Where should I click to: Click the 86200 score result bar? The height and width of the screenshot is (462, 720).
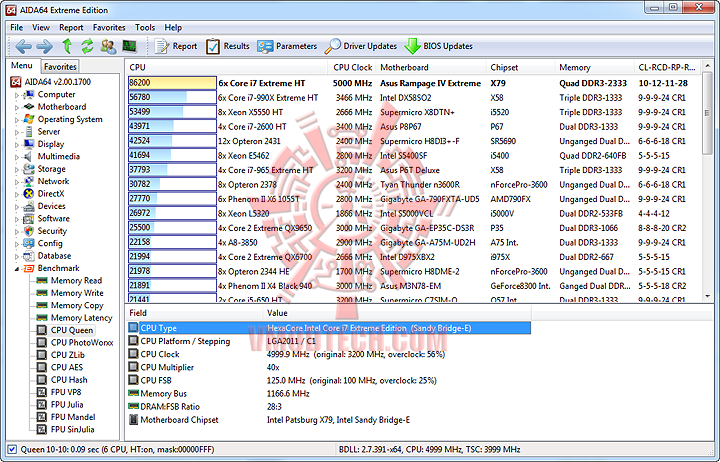click(172, 83)
